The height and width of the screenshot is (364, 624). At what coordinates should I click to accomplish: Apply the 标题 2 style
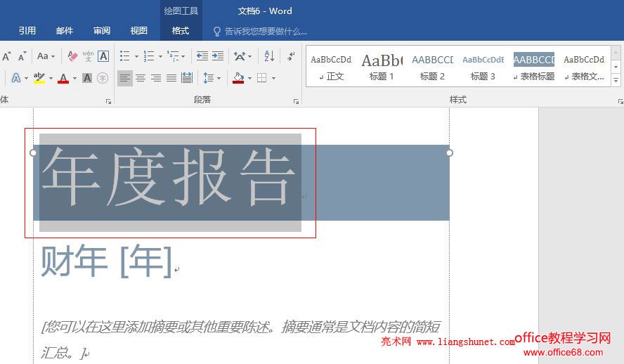pos(432,67)
